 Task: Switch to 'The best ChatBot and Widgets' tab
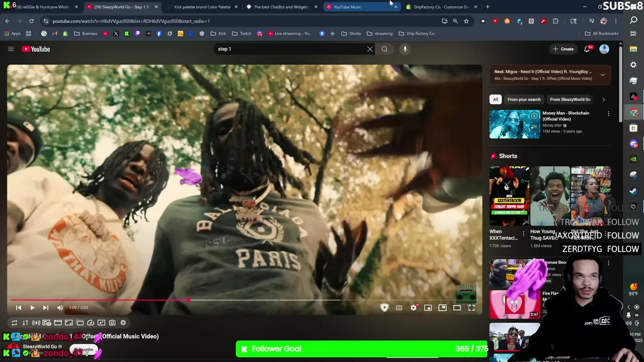(281, 7)
